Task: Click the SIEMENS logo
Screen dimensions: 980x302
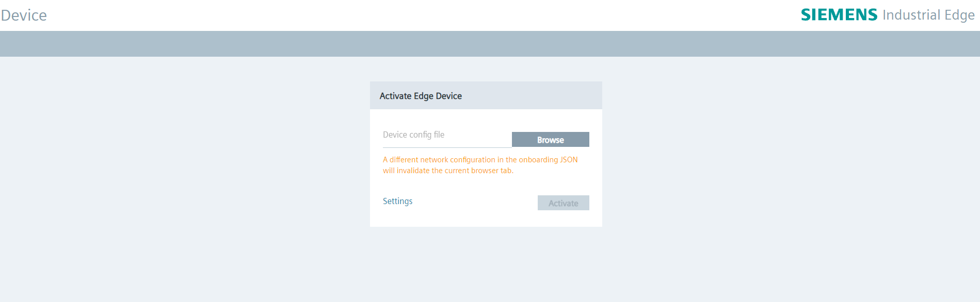Action: pos(839,15)
